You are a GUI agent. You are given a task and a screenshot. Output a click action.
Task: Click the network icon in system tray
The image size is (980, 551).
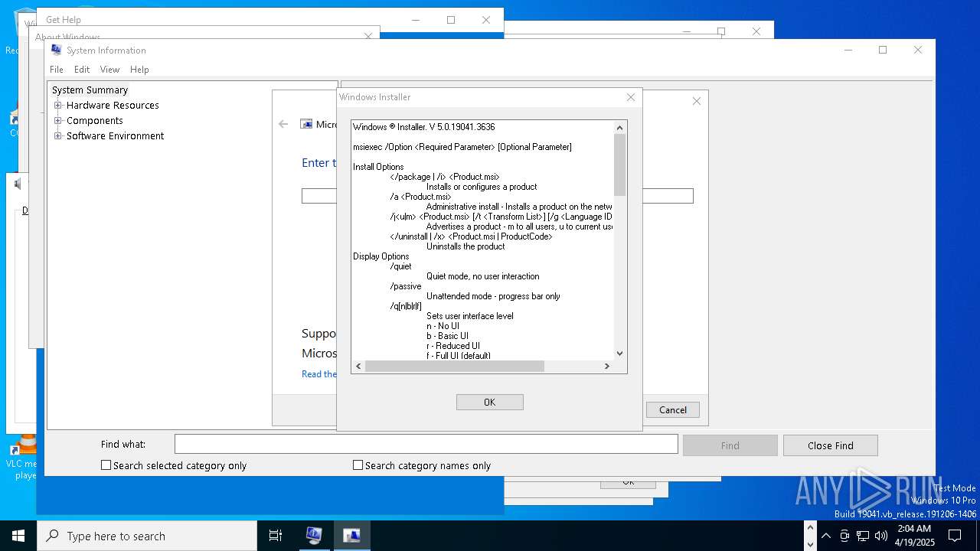(x=863, y=536)
